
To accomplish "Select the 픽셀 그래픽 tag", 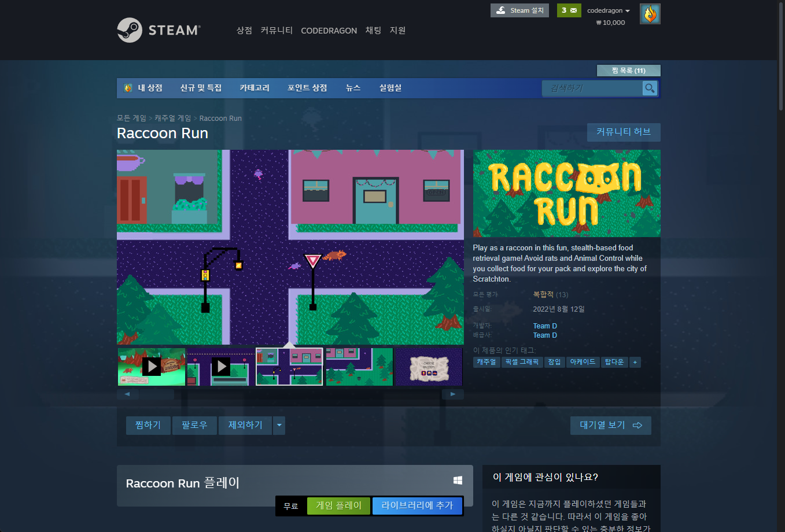I will point(522,362).
